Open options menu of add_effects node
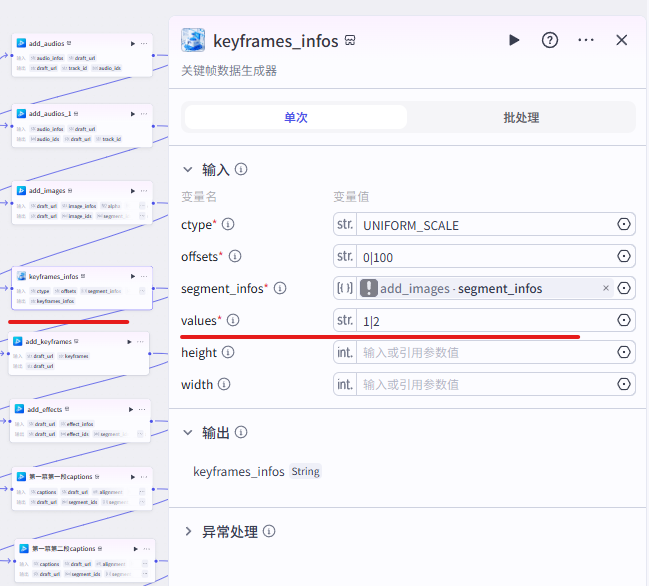649x586 pixels. 142,409
